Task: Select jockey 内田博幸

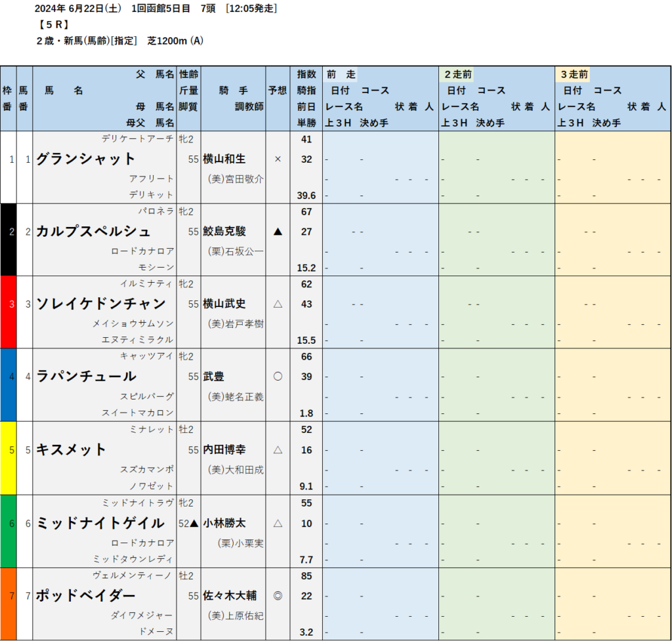Action: coord(224,449)
